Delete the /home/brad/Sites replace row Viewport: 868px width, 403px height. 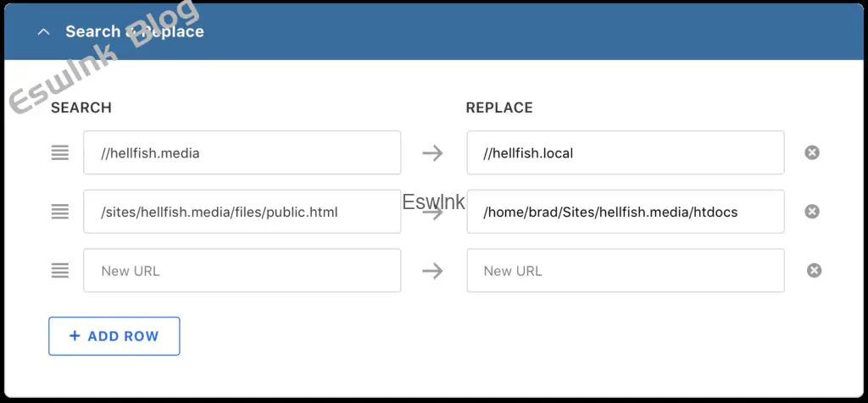pyautogui.click(x=812, y=212)
